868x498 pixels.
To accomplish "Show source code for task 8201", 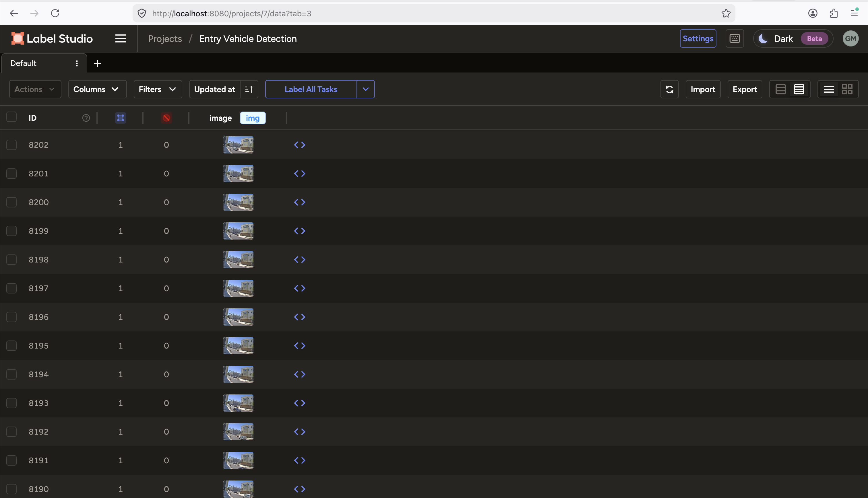I will pyautogui.click(x=299, y=173).
